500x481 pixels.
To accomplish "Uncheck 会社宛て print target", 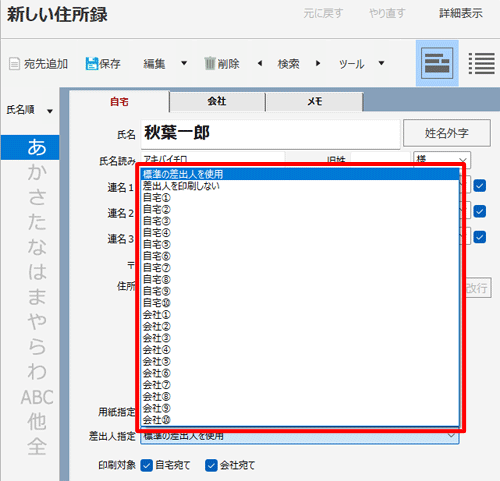I will (211, 465).
